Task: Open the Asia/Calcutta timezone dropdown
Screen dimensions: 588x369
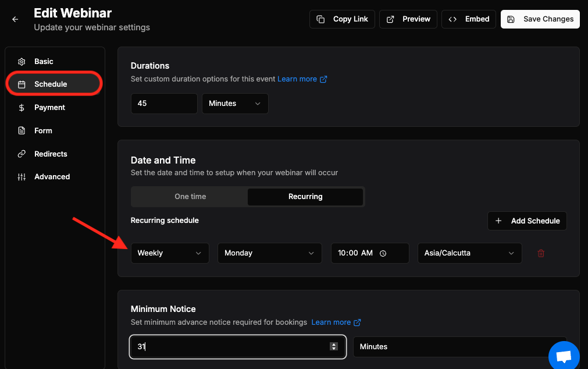Action: [x=469, y=253]
